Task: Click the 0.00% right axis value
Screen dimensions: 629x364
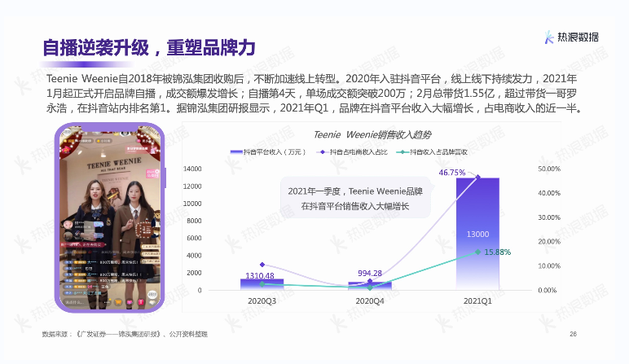Action: 548,290
